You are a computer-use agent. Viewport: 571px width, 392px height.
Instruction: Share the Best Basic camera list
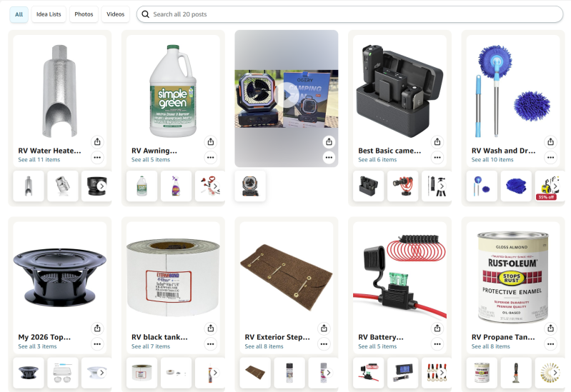(437, 141)
